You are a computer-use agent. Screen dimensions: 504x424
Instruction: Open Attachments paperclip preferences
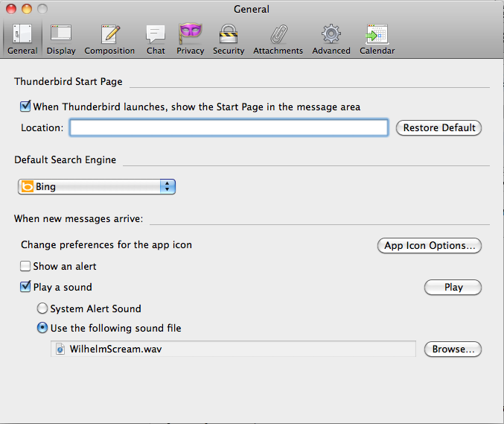pos(278,39)
